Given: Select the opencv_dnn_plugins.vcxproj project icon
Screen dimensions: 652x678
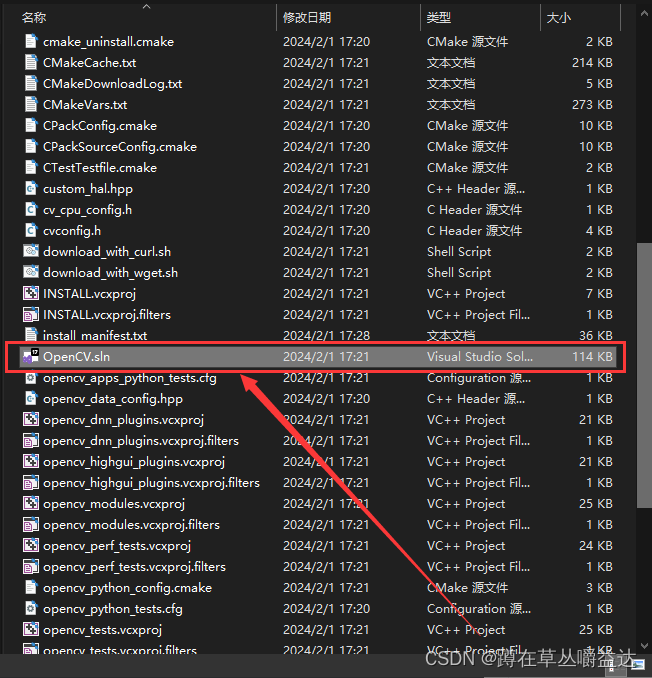Looking at the screenshot, I should point(31,419).
